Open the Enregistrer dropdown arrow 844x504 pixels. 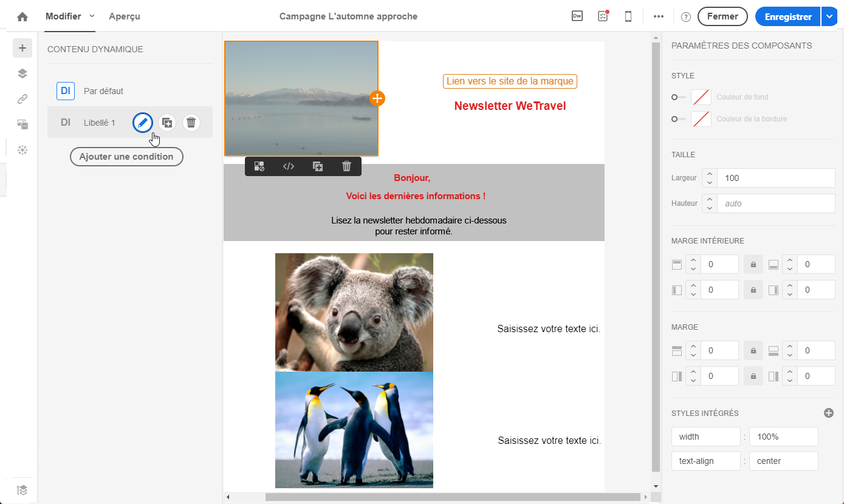pyautogui.click(x=829, y=16)
